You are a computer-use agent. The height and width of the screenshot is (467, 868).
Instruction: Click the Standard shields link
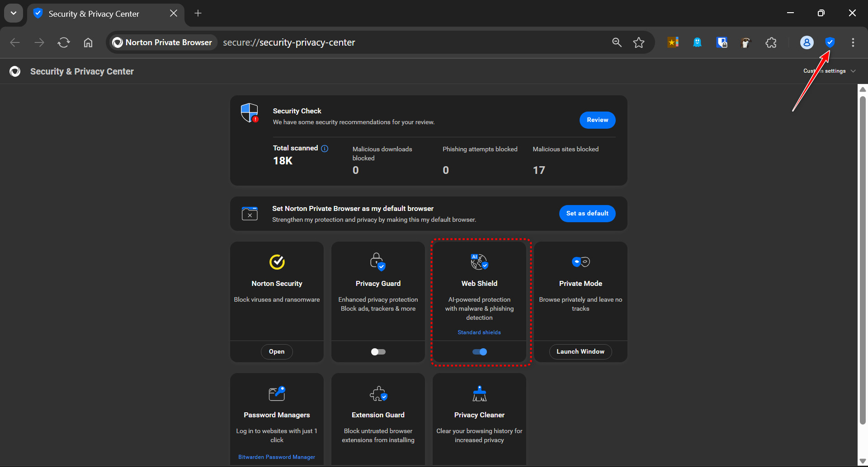pyautogui.click(x=479, y=332)
